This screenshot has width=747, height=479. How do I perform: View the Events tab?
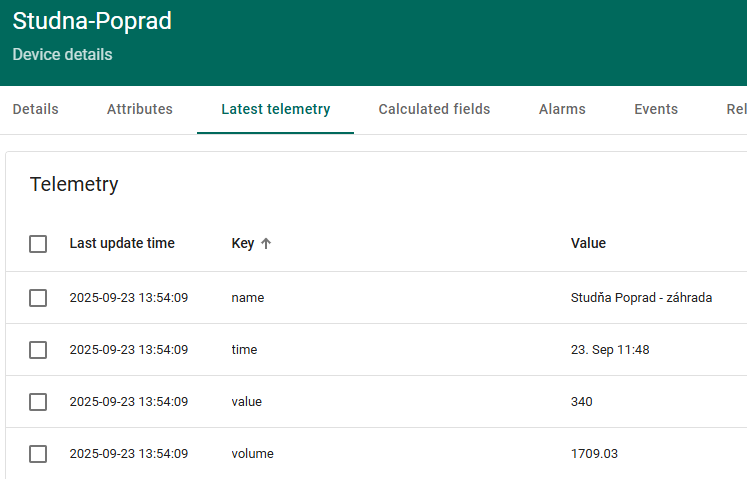click(x=656, y=109)
